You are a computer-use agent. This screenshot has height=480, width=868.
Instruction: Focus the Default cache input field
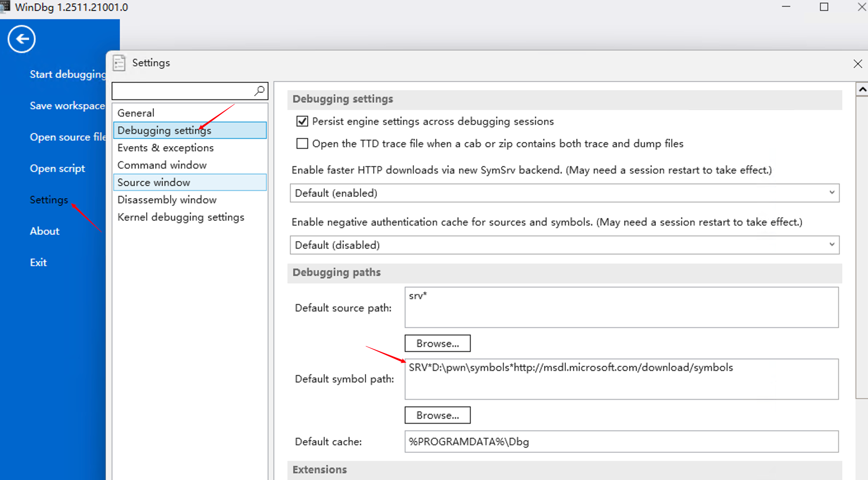[x=621, y=442]
